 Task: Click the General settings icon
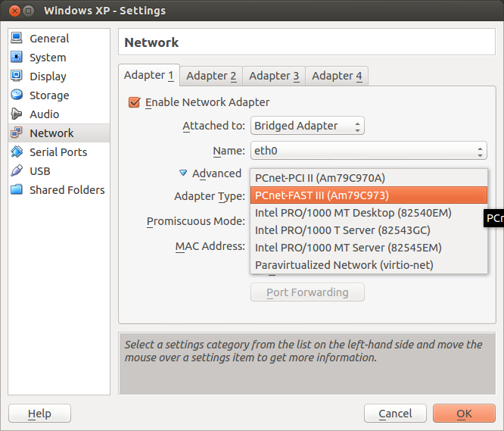coord(17,39)
